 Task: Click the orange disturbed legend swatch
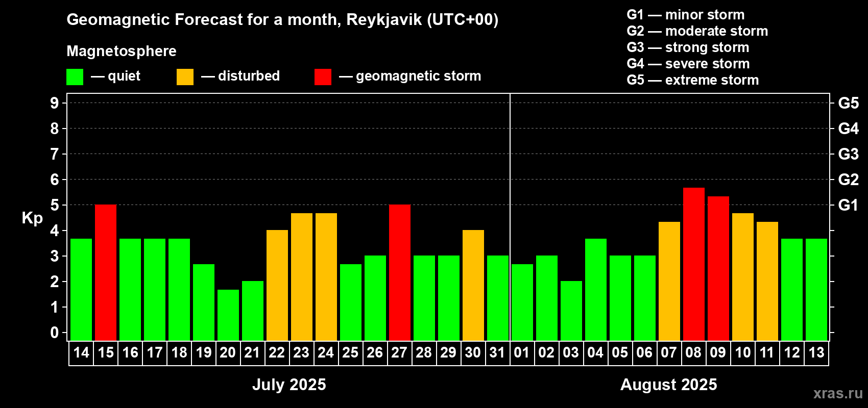185,77
